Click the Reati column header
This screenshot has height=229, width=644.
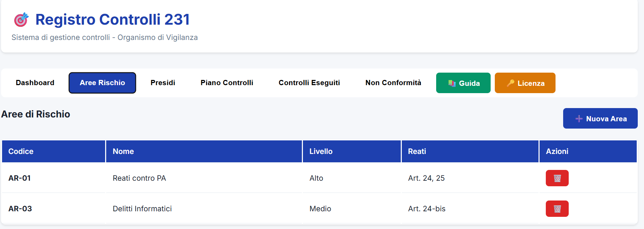point(417,152)
